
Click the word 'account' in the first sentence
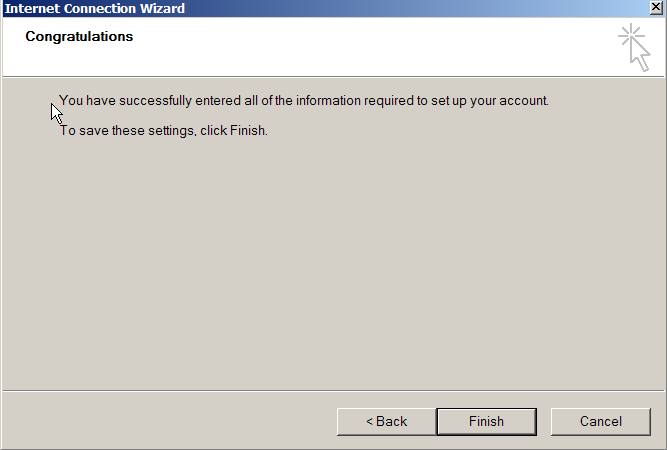pyautogui.click(x=523, y=101)
